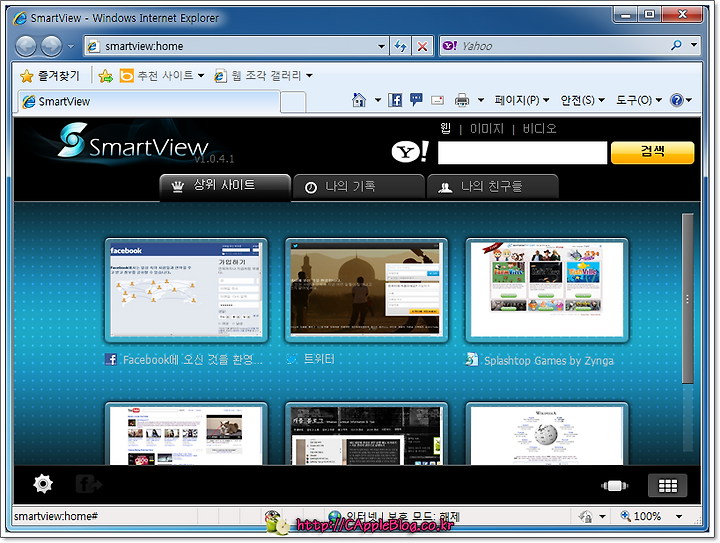Image resolution: width=720 pixels, height=543 pixels.
Task: Select the 이미지 search type
Action: click(x=487, y=129)
